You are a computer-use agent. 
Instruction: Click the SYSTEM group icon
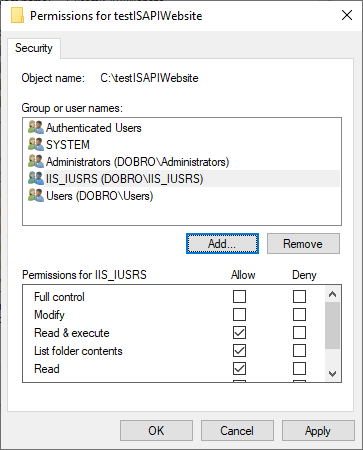coord(36,145)
